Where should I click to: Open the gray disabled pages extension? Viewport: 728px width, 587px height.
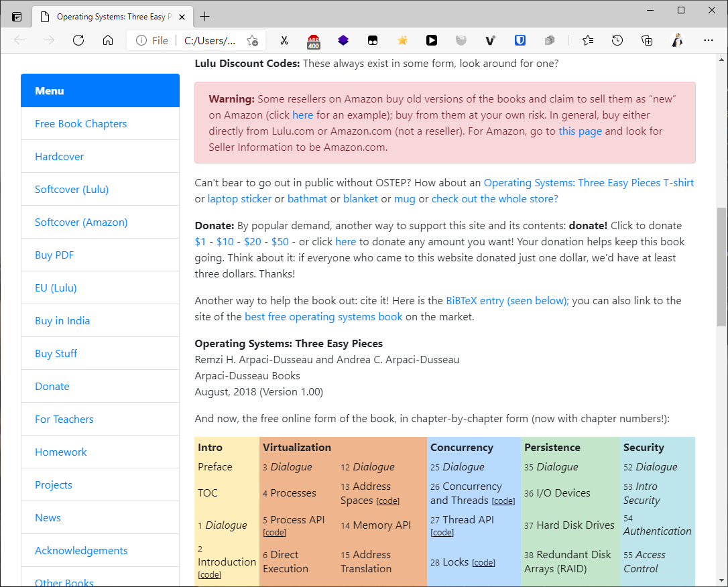click(549, 40)
